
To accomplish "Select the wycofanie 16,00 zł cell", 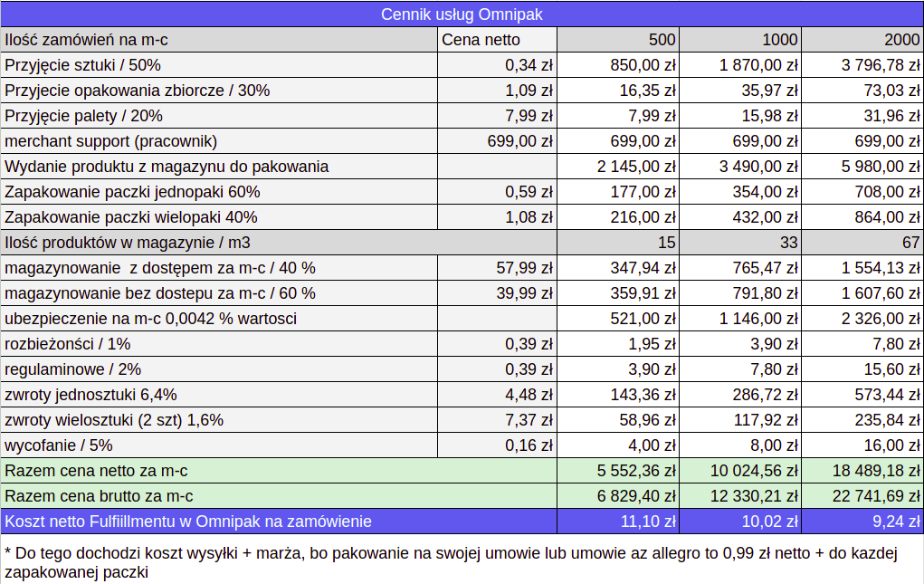I will (862, 445).
